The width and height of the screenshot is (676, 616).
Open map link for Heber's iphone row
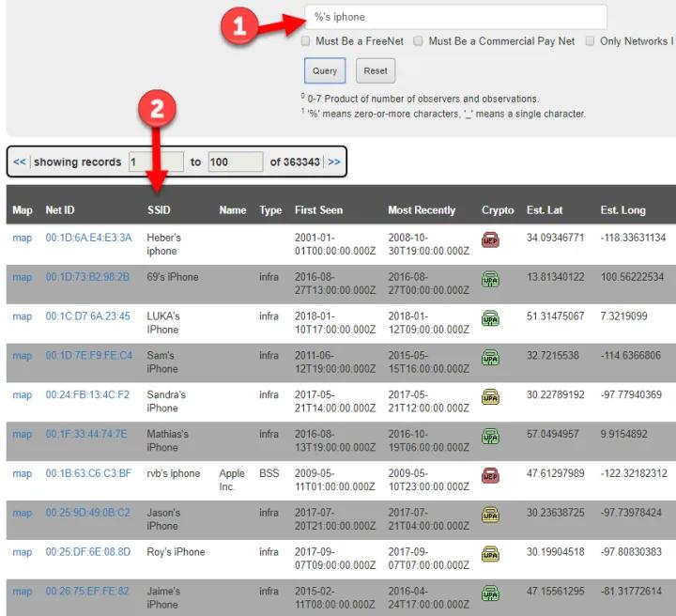22,238
